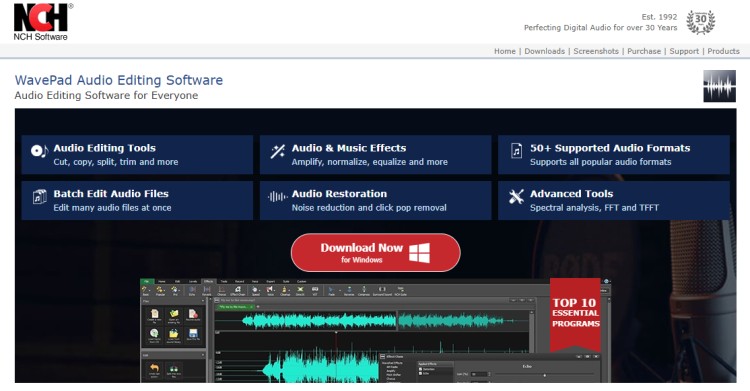Open the Audio & Music Effects tile

[375, 155]
